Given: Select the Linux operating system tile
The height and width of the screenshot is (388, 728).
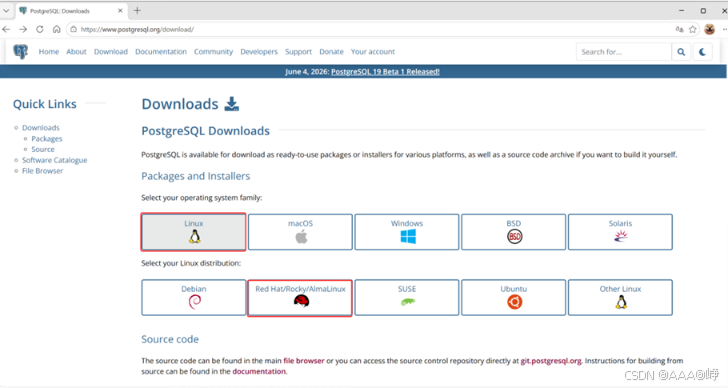Looking at the screenshot, I should coord(194,232).
